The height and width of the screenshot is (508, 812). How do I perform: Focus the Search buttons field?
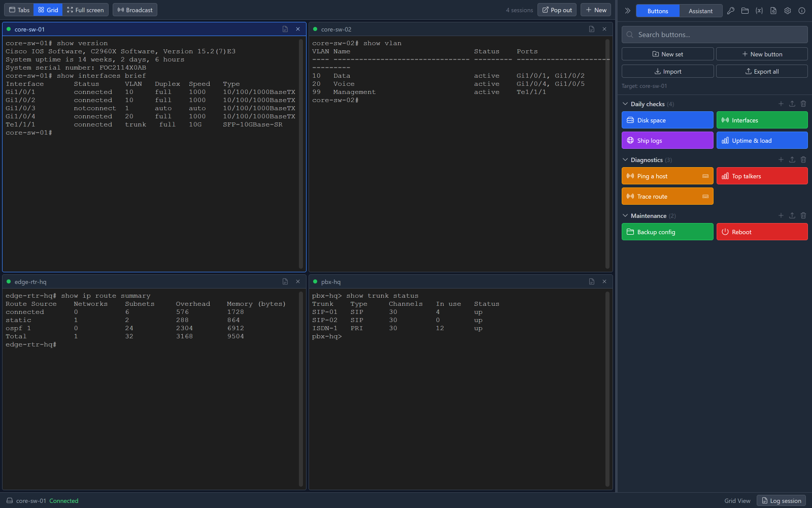coord(715,35)
